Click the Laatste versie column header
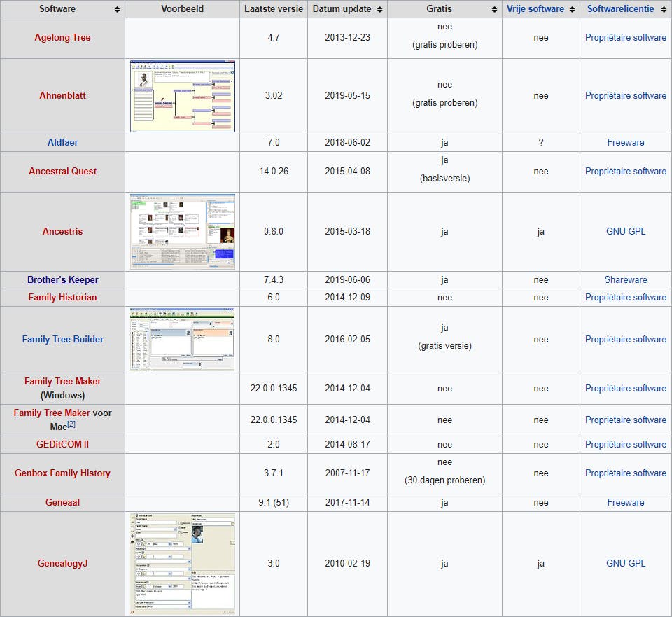 [x=274, y=8]
